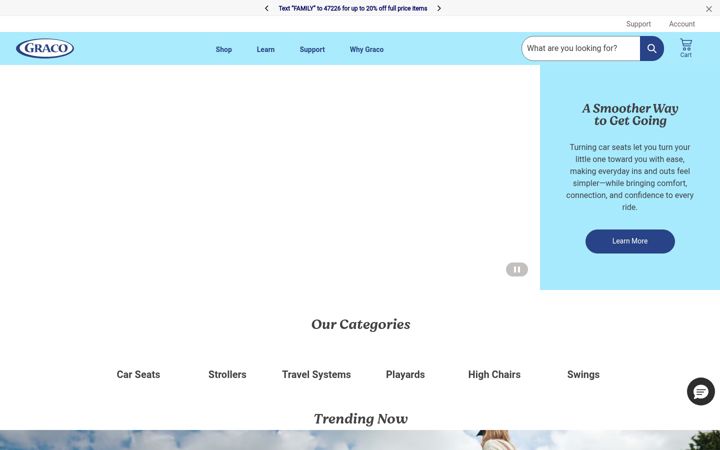Browse the Swings category
This screenshot has height=450, width=720.
[x=583, y=375]
